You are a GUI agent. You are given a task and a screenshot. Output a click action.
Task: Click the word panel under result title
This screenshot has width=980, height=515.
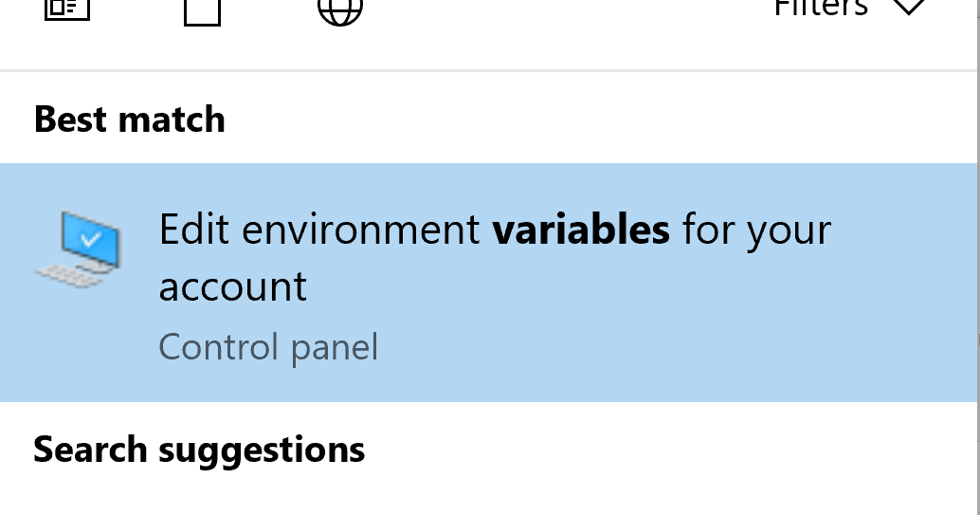pyautogui.click(x=335, y=347)
